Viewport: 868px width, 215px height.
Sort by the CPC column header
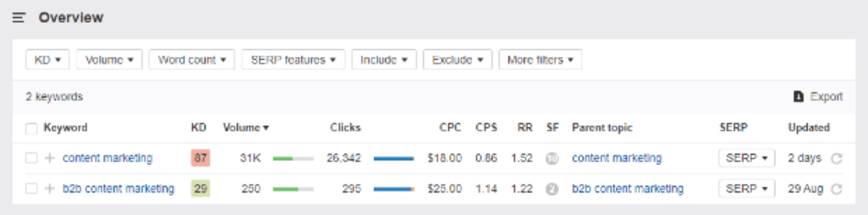pos(450,128)
